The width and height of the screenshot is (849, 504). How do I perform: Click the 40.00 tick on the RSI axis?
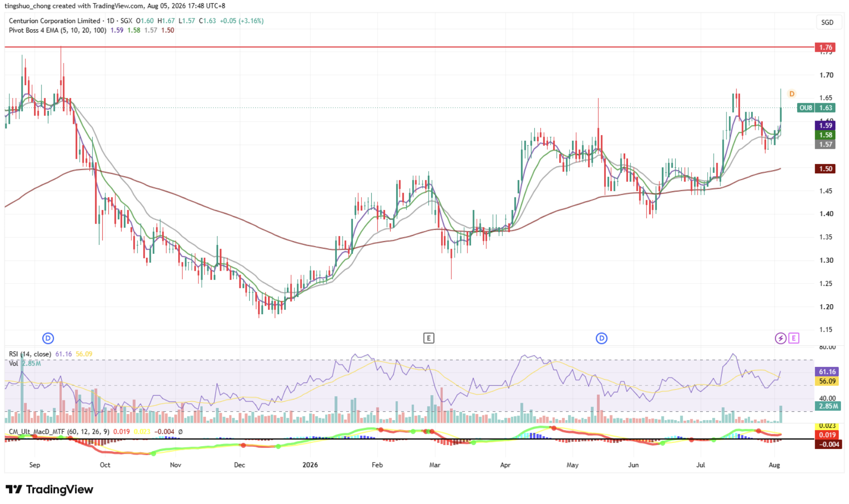pos(827,398)
